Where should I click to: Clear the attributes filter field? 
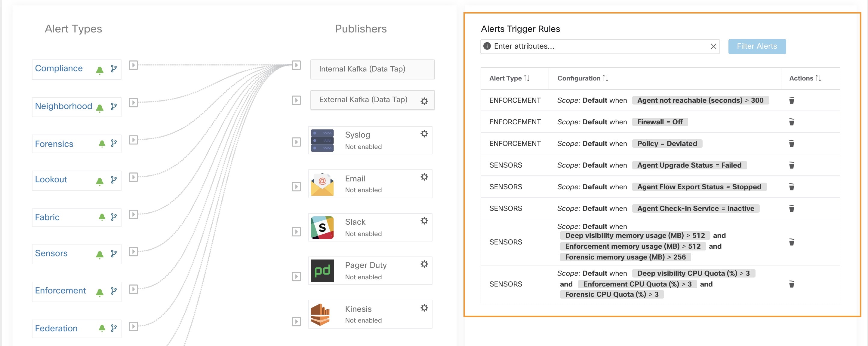713,47
